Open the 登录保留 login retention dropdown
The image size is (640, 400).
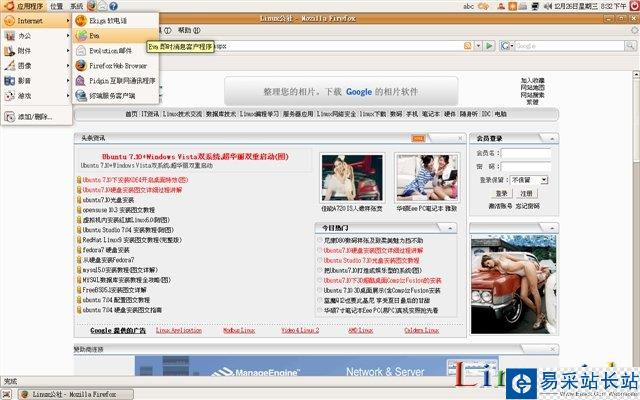coord(529,180)
